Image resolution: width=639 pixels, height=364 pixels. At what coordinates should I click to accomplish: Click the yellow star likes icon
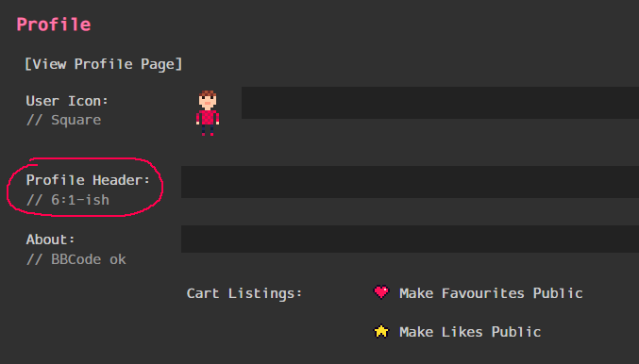click(x=381, y=331)
